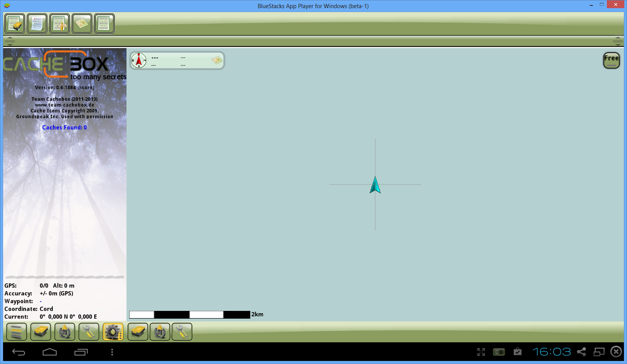Open the second compass navigation tab
The height and width of the screenshot is (364, 627).
160,332
